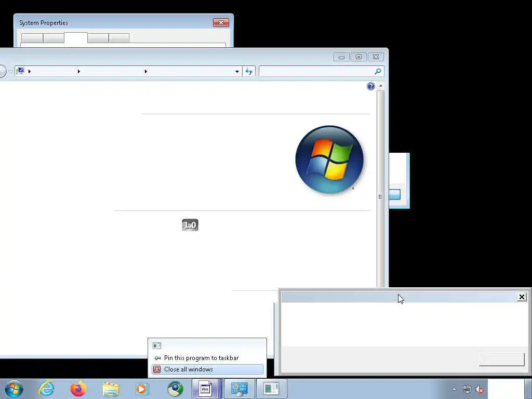Open the Windows Start menu orb
Screen dimensions: 532x399
14,389
